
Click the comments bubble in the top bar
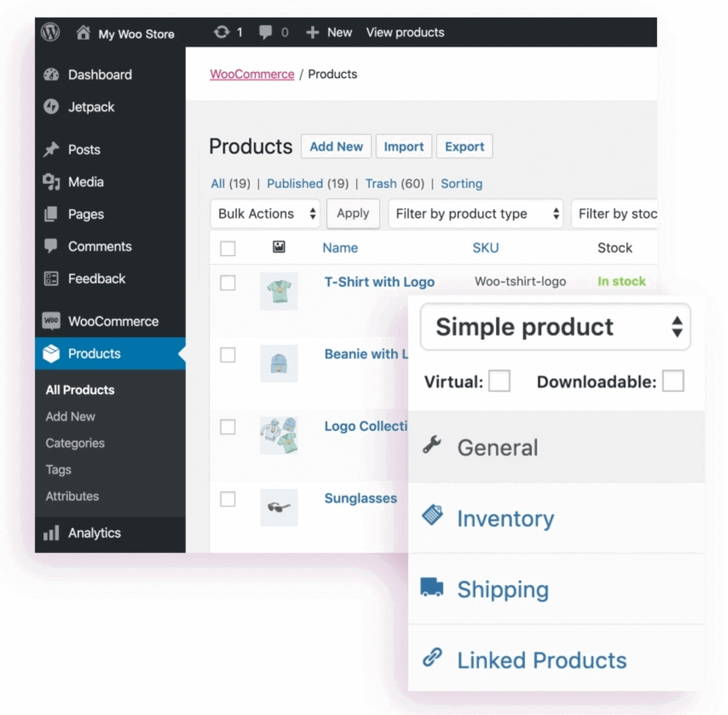[x=264, y=32]
